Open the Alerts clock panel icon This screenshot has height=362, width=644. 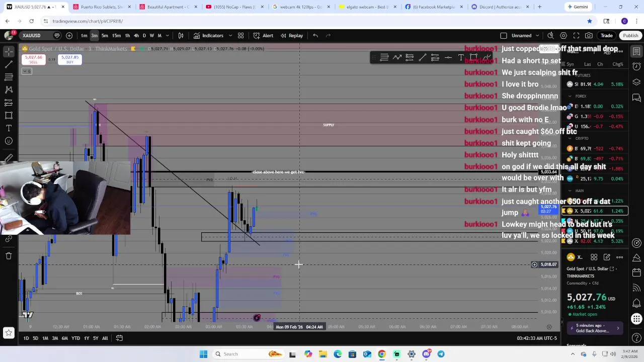pyautogui.click(x=636, y=66)
